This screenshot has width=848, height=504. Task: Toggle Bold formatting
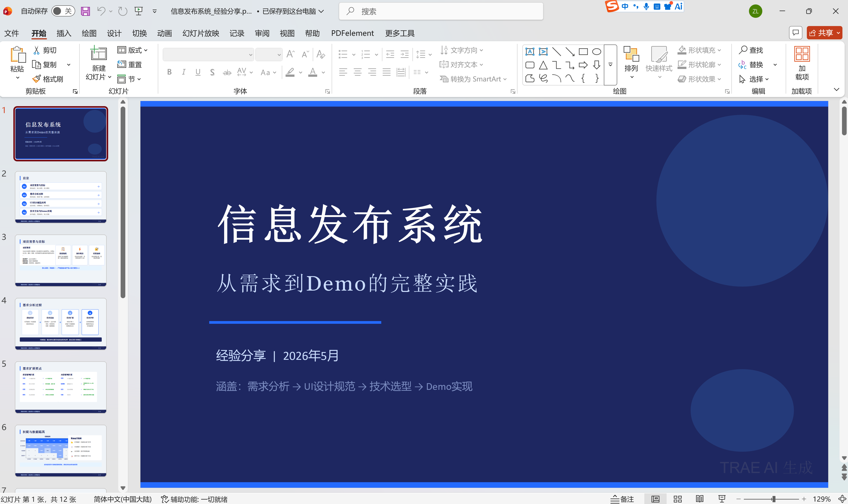[x=169, y=72]
